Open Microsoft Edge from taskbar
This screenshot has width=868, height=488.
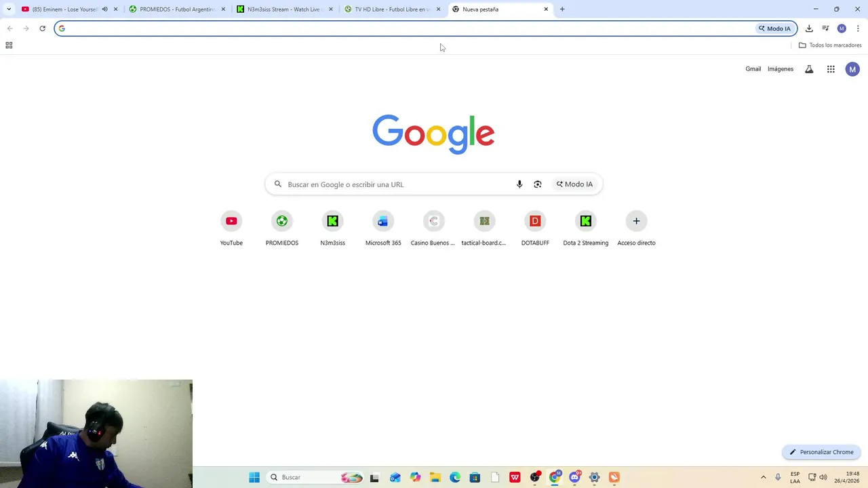tap(455, 477)
